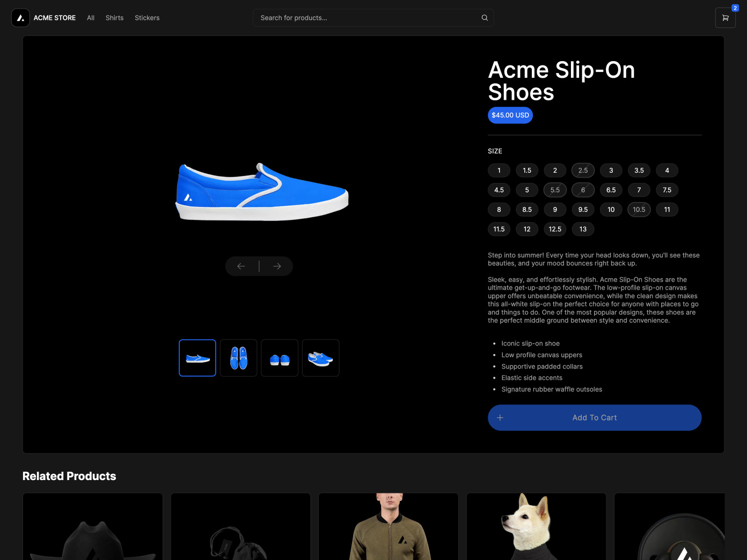The image size is (747, 560).
Task: Select size 2
Action: [555, 171]
